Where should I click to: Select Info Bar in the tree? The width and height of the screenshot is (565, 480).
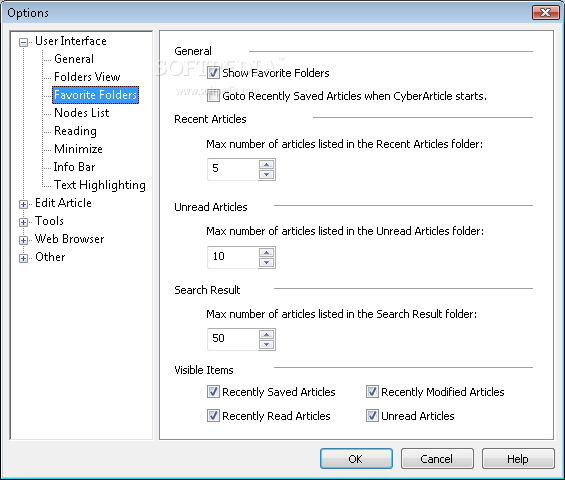pyautogui.click(x=74, y=167)
